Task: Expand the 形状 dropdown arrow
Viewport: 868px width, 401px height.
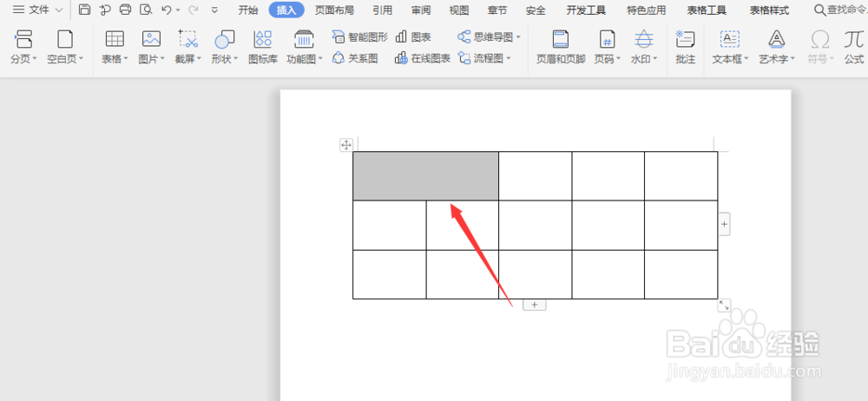Action: (235, 59)
